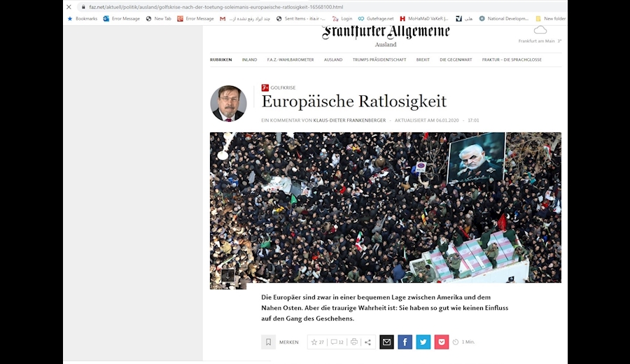Screen dimensions: 630x364
Task: Click the Golfkrise topic label
Action: (x=283, y=87)
